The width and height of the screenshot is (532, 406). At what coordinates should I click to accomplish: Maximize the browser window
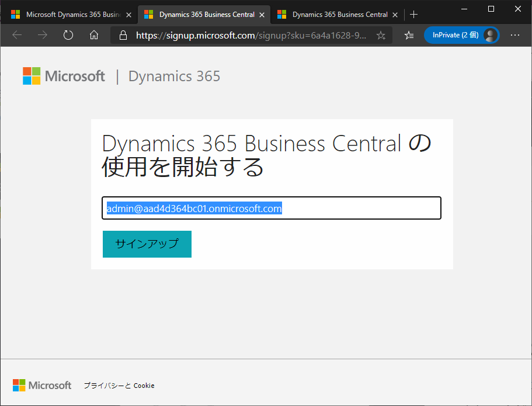click(x=491, y=9)
